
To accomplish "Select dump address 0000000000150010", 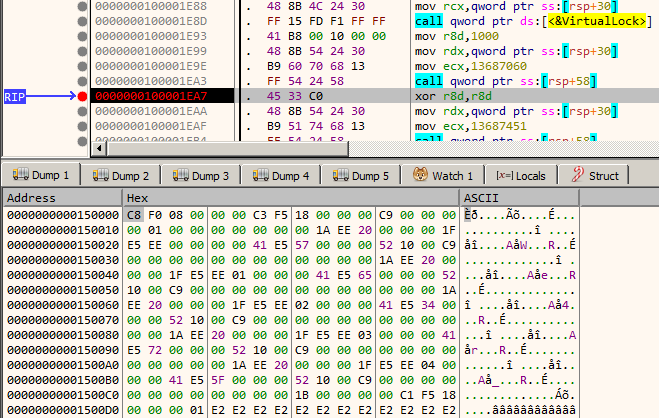I will [63, 230].
